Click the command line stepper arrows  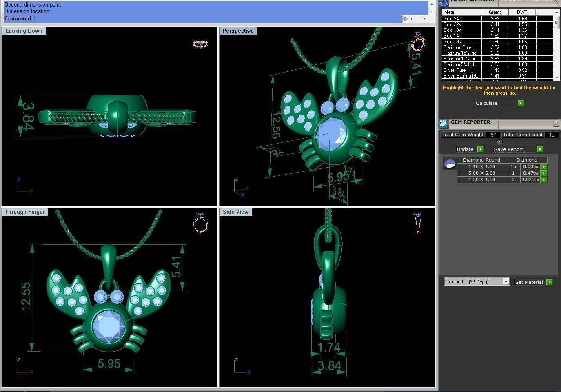[405, 19]
